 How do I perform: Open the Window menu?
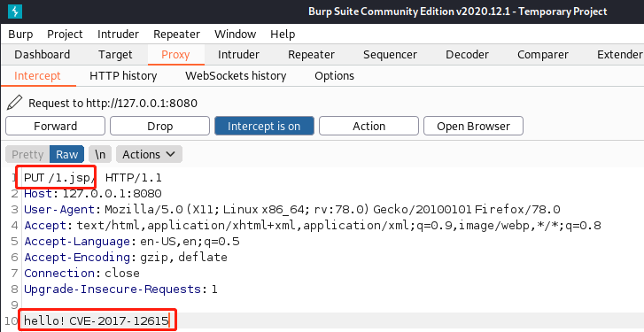[236, 34]
